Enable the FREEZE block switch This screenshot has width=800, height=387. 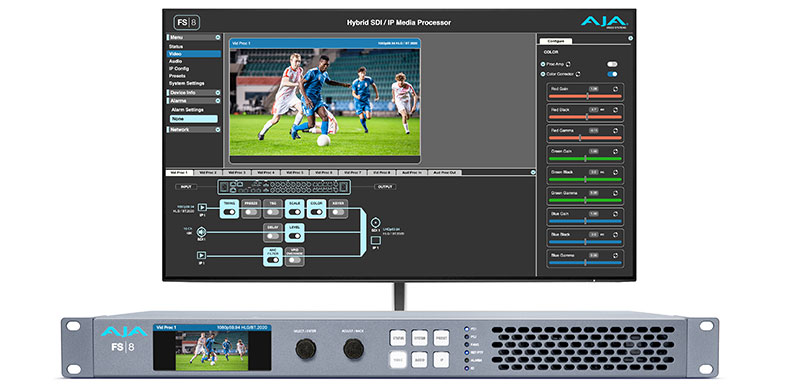point(251,212)
